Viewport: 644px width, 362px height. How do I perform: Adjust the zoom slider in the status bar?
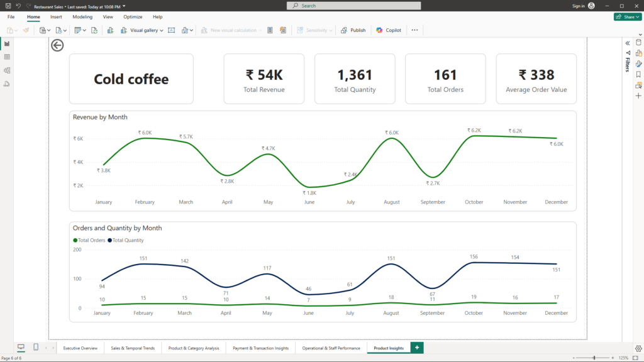click(594, 358)
